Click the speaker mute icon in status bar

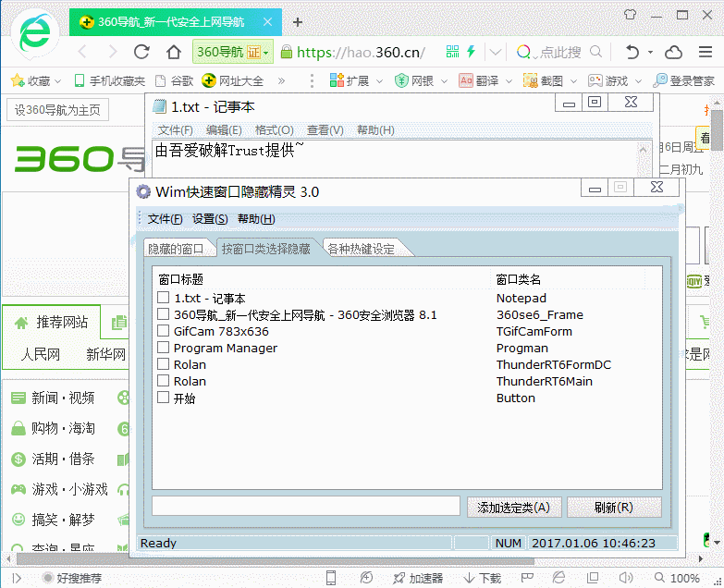click(x=626, y=578)
